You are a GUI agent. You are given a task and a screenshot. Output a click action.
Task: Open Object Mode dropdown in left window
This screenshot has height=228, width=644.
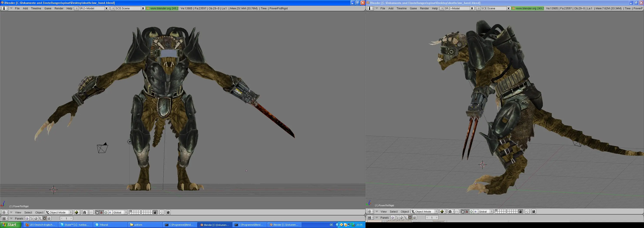(x=59, y=212)
